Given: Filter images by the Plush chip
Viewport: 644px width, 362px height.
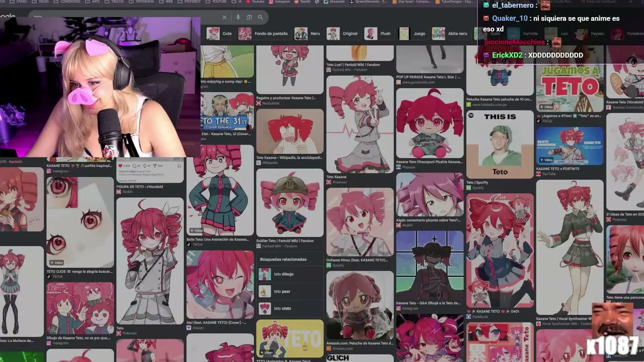Looking at the screenshot, I should point(378,34).
